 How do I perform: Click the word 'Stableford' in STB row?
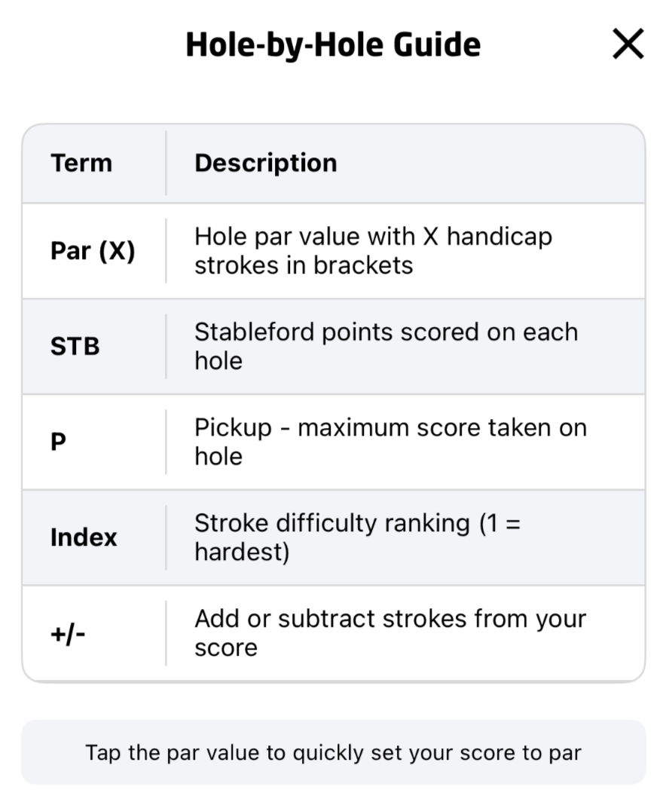255,332
